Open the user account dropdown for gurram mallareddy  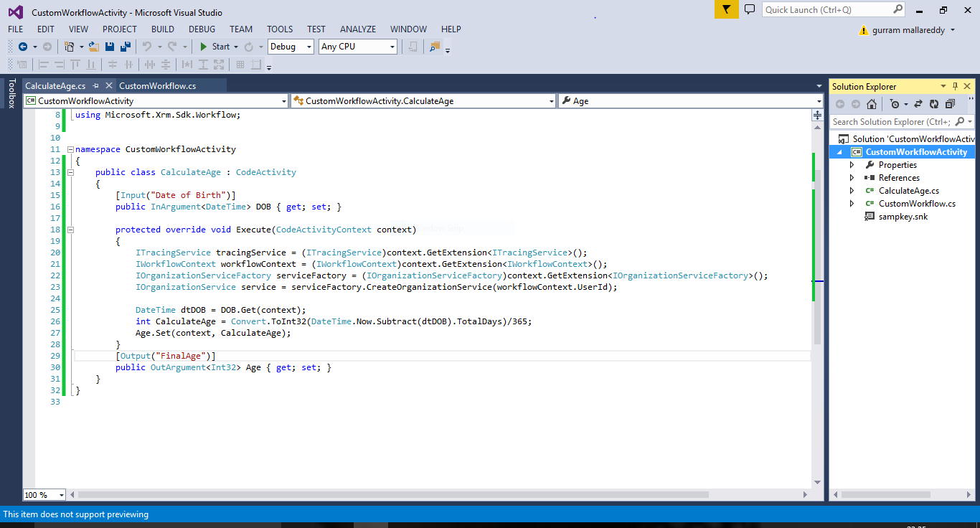click(x=953, y=30)
